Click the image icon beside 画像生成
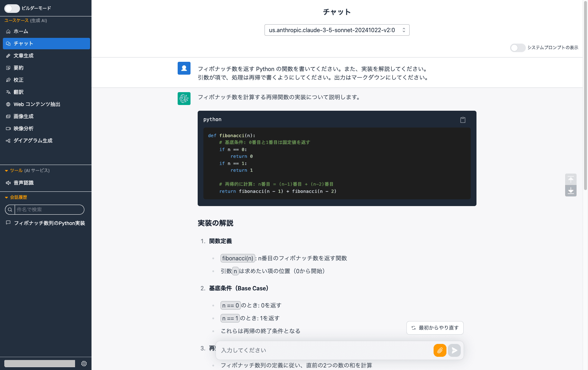This screenshot has width=588, height=370. point(8,116)
